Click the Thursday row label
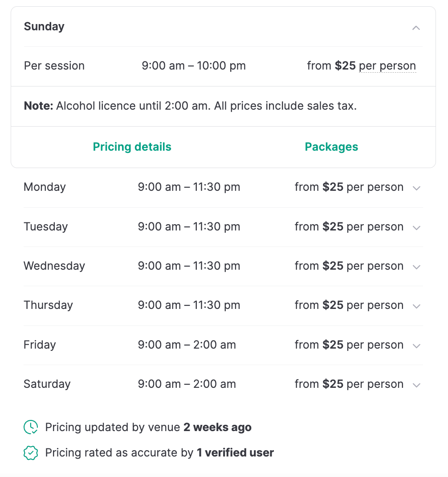The height and width of the screenshot is (477, 448). 48,305
